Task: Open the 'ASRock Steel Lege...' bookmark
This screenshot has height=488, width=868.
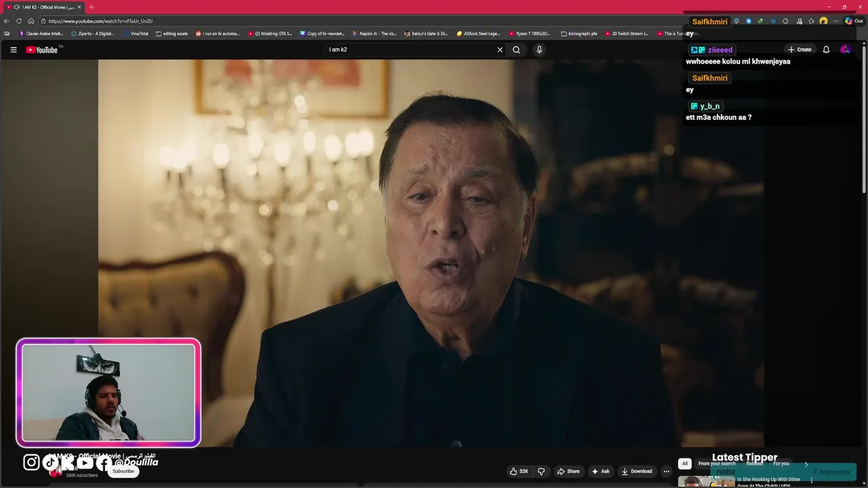Action: pyautogui.click(x=478, y=33)
